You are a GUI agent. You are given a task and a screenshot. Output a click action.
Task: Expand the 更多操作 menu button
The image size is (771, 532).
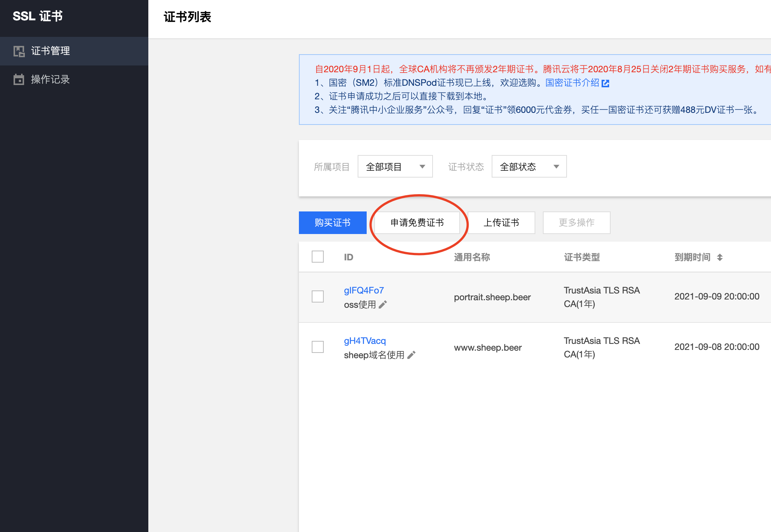coord(576,223)
